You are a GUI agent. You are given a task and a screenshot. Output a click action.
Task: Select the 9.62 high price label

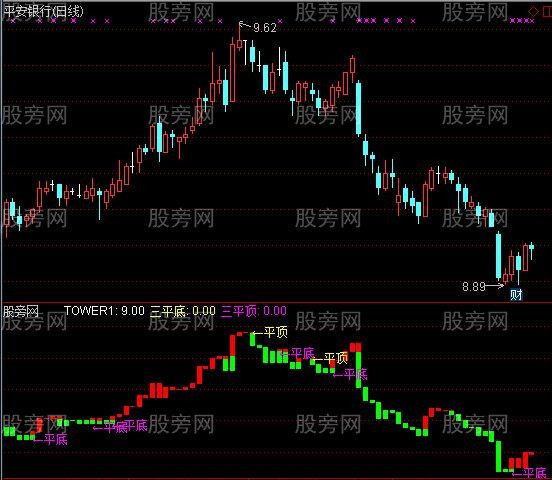click(265, 27)
